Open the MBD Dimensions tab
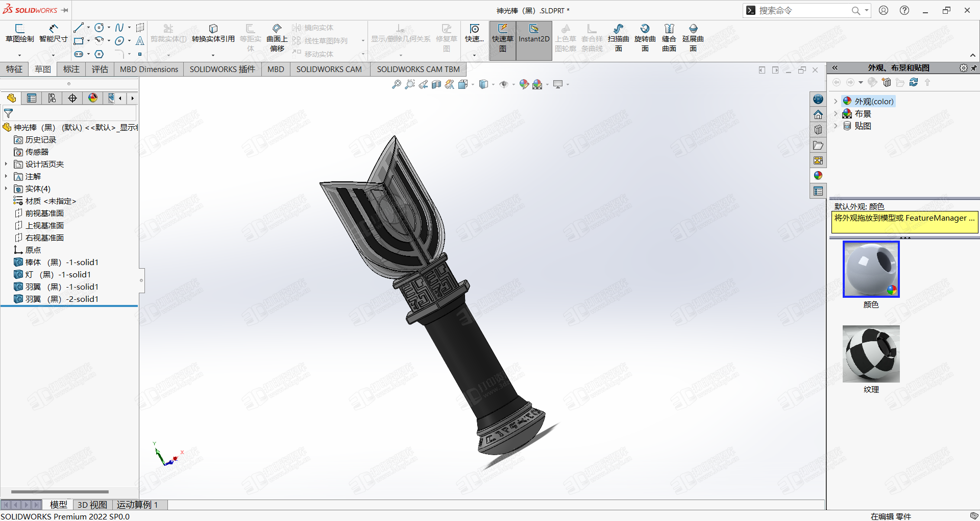This screenshot has height=521, width=980. tap(149, 69)
